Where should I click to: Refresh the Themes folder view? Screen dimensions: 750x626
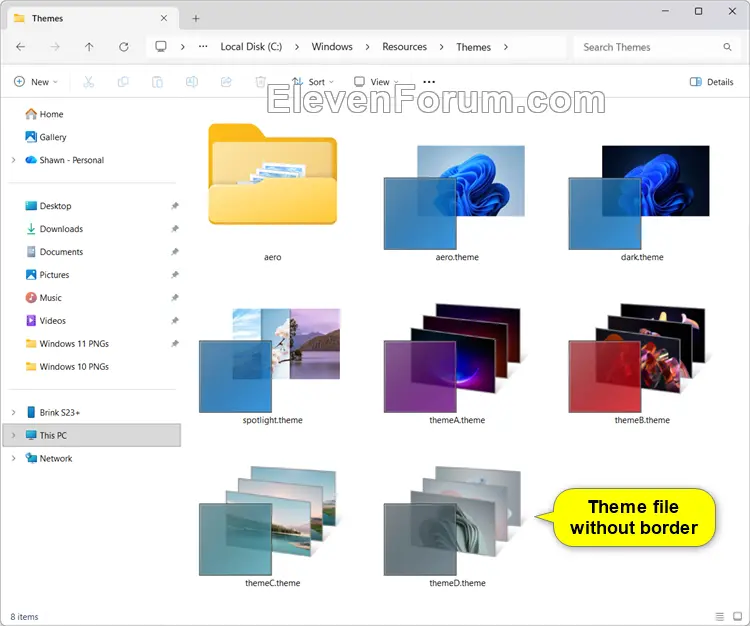tap(124, 47)
